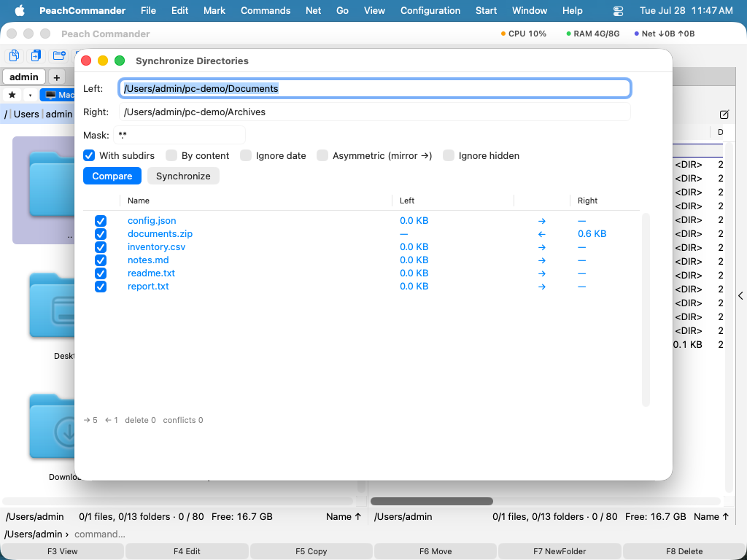The height and width of the screenshot is (560, 747).
Task: Open the small dropdown next to favorites star
Action: tap(30, 95)
